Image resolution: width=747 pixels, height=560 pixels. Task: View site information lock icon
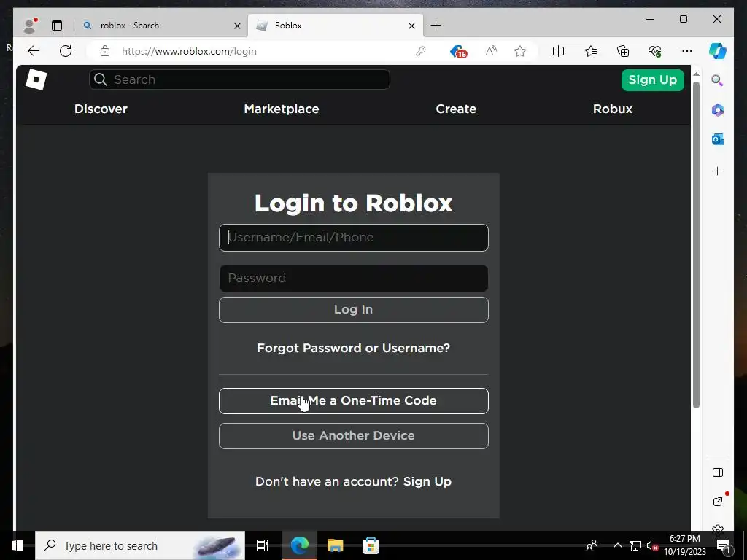coord(105,51)
